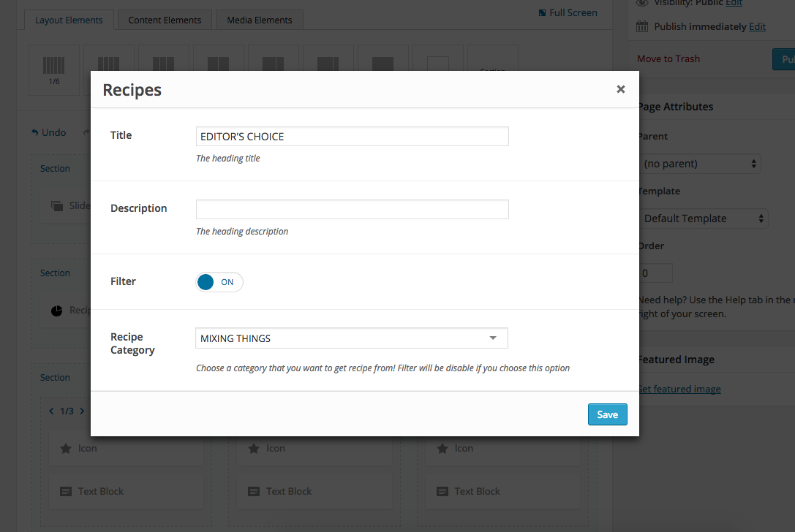
Task: Open the Media Elements tab
Action: (x=260, y=20)
